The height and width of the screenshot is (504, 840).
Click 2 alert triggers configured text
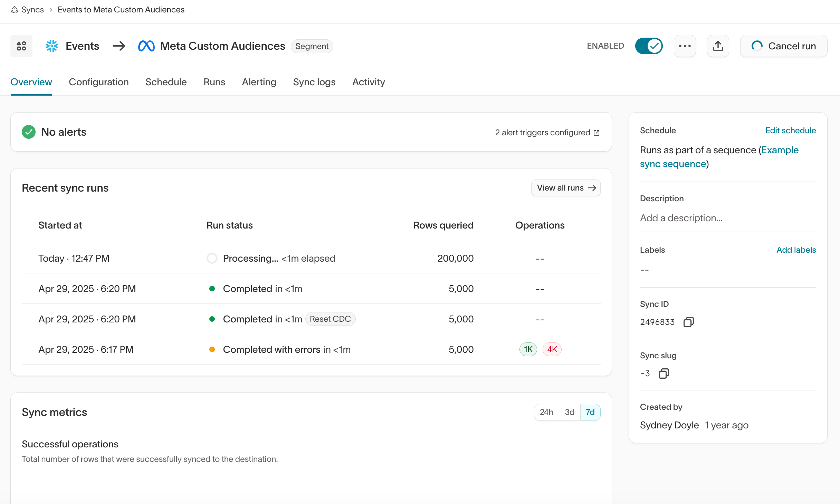pyautogui.click(x=543, y=133)
